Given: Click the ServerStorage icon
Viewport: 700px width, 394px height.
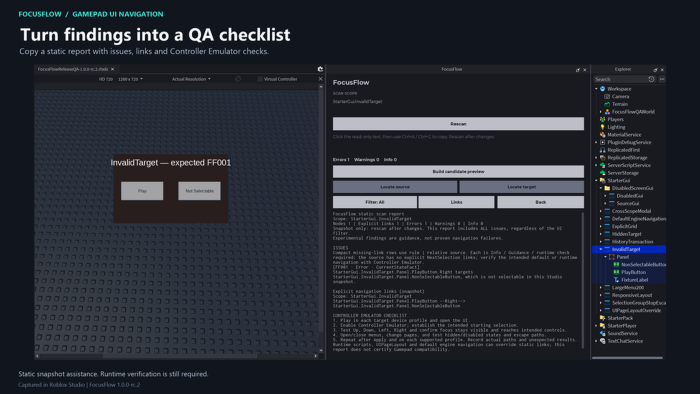Looking at the screenshot, I should (x=602, y=173).
